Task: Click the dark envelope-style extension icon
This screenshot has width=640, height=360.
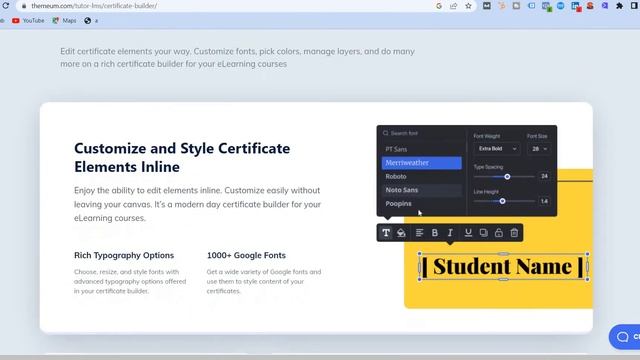Action: pyautogui.click(x=487, y=6)
